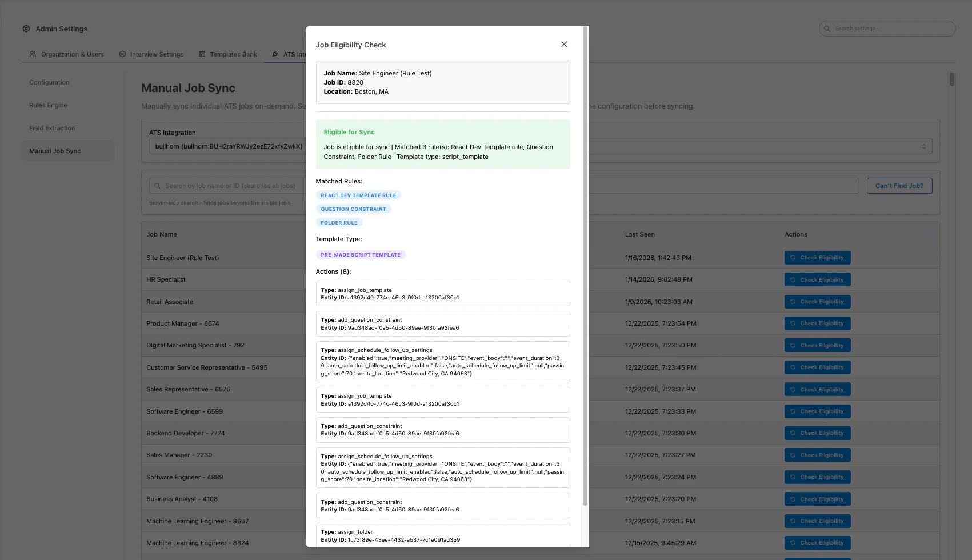Viewport: 972px width, 560px height.
Task: Switch to the Field Extraction section
Action: (x=53, y=128)
